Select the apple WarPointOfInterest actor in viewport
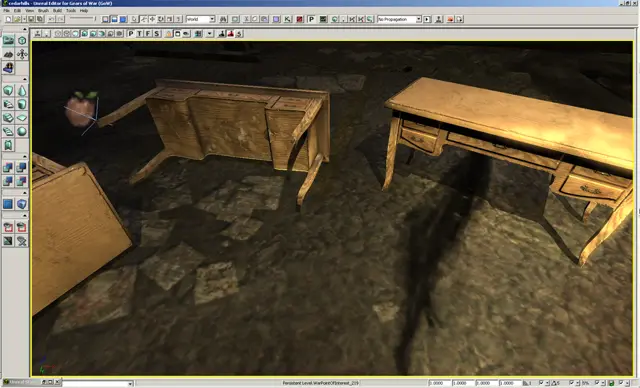The image size is (640, 388). (x=81, y=109)
